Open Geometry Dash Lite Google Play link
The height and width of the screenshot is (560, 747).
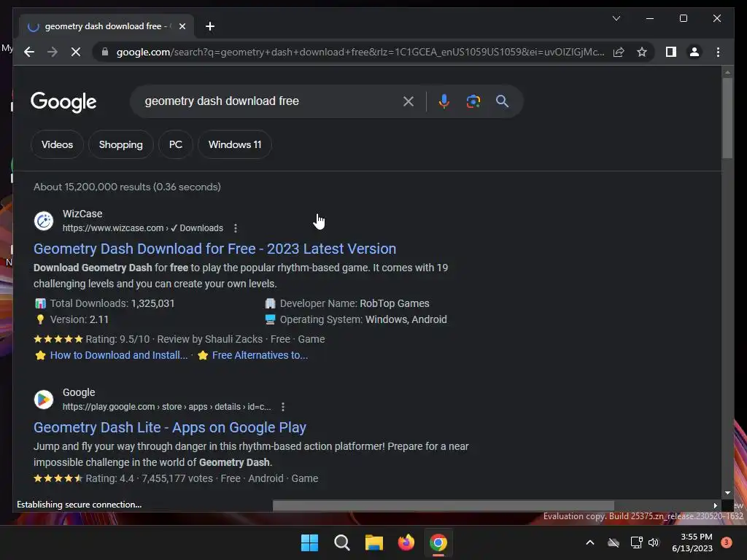click(x=169, y=427)
